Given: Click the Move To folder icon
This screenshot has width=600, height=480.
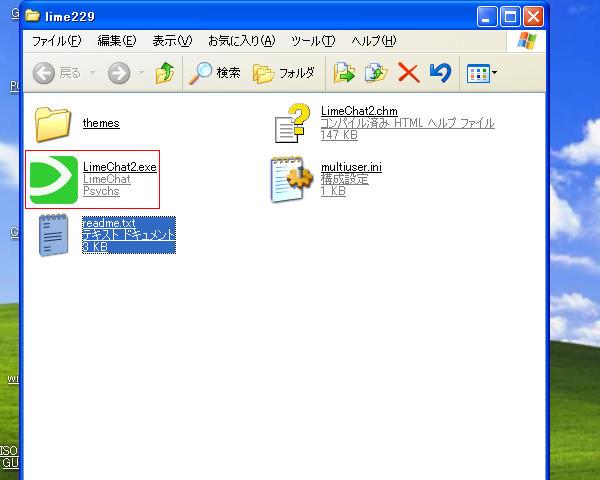Looking at the screenshot, I should pyautogui.click(x=344, y=73).
